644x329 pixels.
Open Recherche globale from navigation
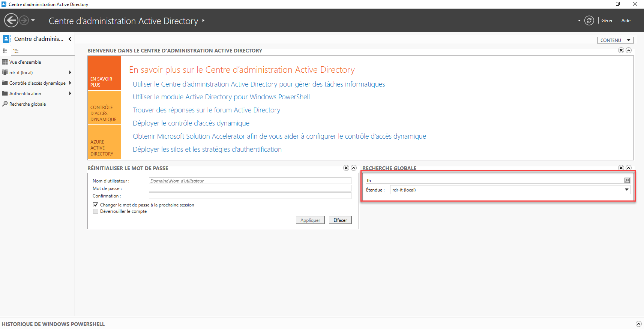click(x=27, y=104)
